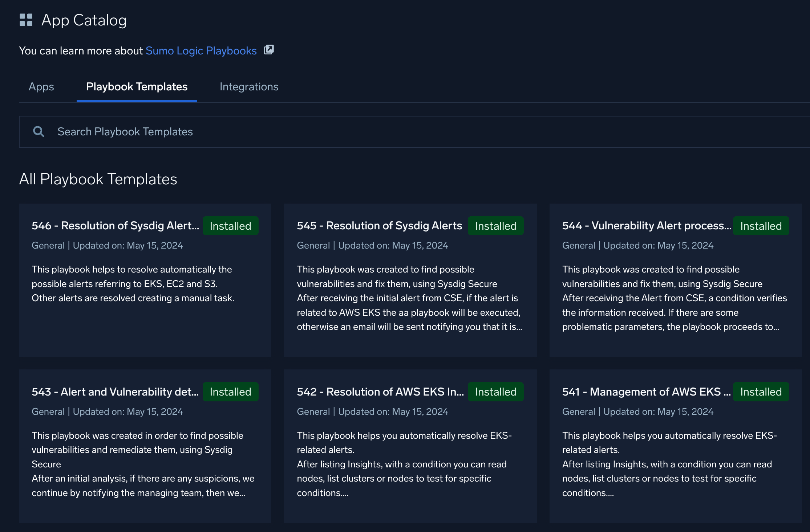Click the App Catalog page heading
The height and width of the screenshot is (532, 810).
pyautogui.click(x=84, y=20)
